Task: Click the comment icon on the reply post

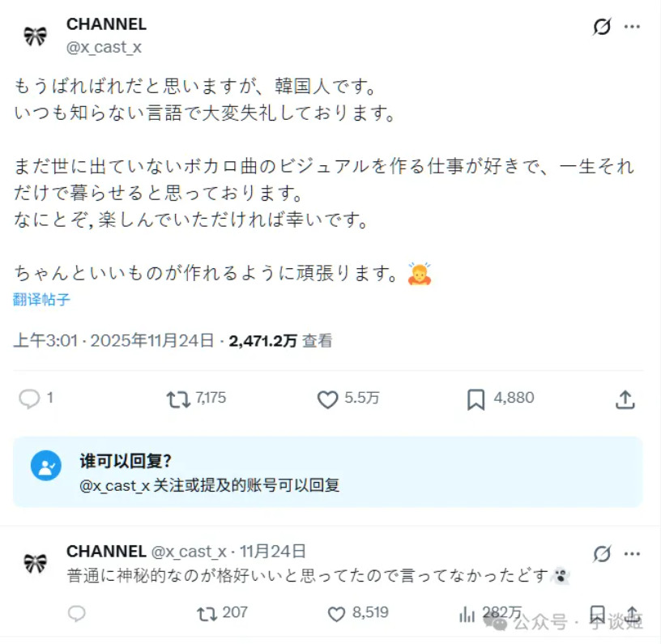Action: [77, 614]
